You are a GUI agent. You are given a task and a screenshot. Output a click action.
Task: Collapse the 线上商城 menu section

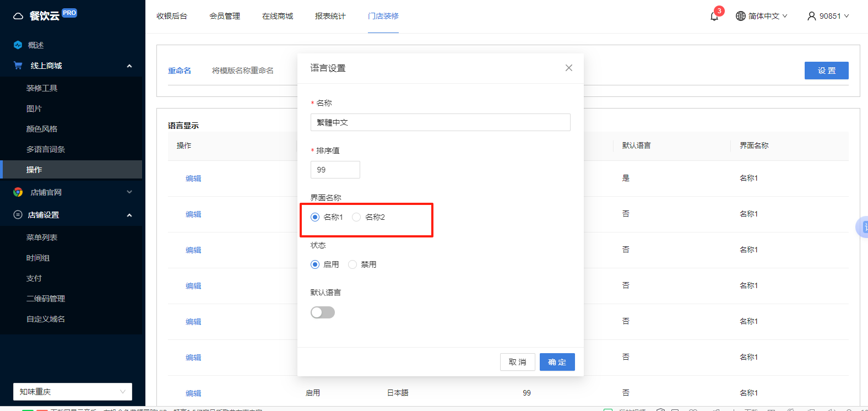click(x=129, y=66)
